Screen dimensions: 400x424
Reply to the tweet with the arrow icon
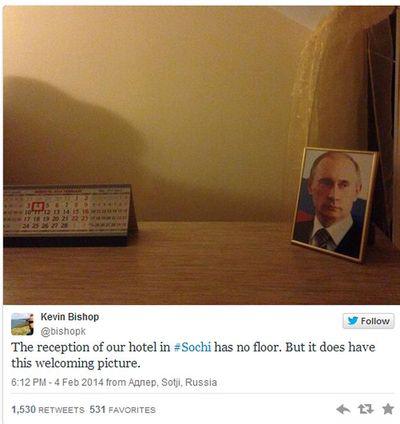coord(343,409)
